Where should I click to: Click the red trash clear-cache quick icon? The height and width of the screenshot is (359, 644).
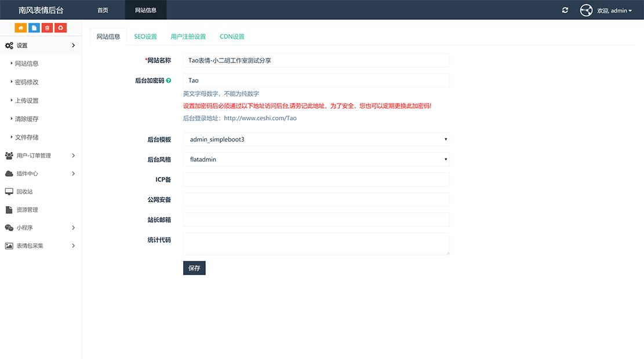coord(48,27)
